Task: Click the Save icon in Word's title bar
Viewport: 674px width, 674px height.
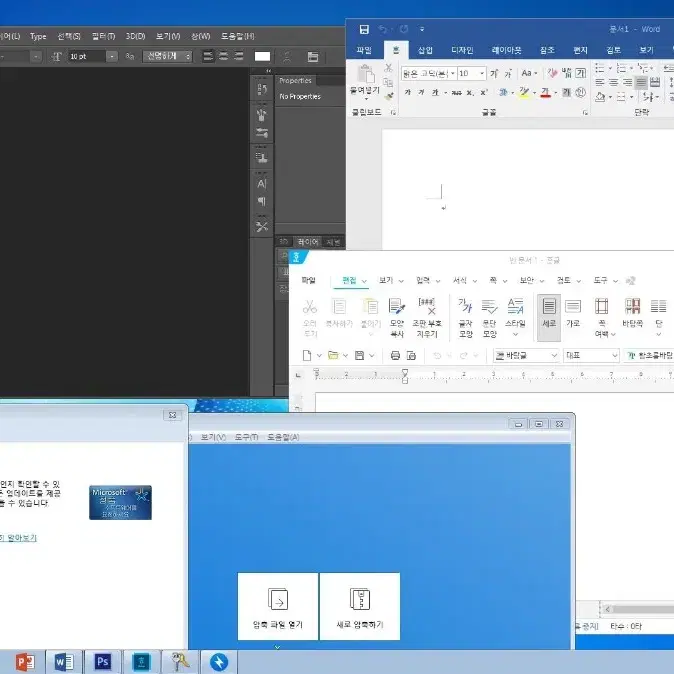Action: 364,29
